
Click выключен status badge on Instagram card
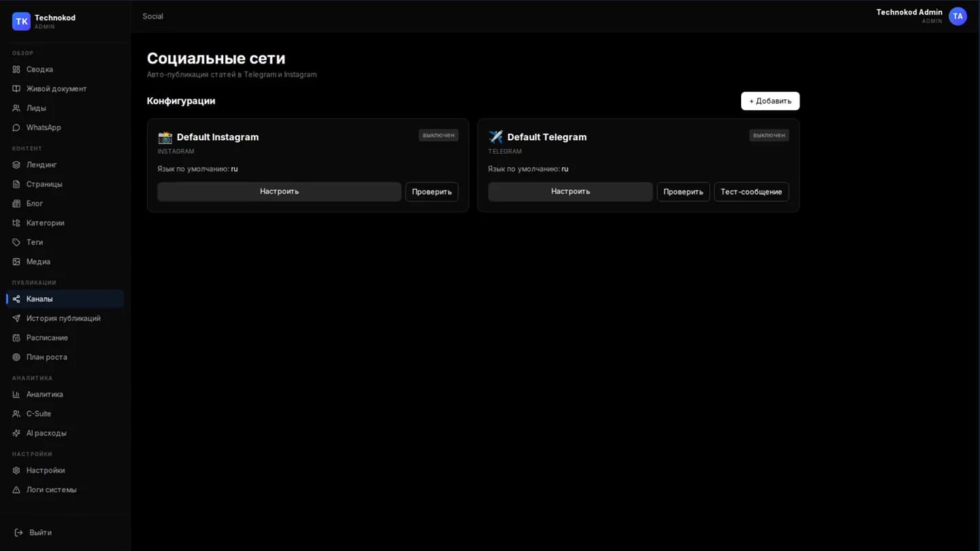point(438,135)
